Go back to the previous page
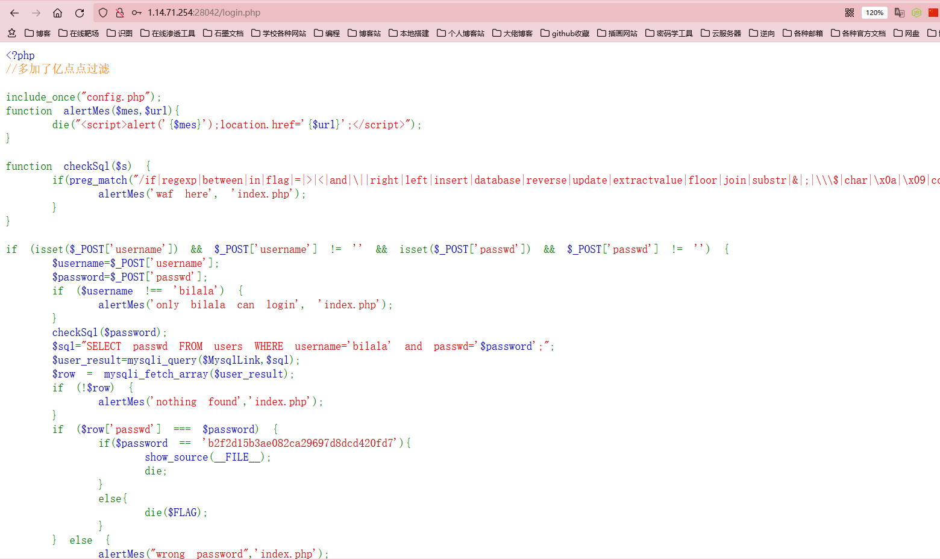Image resolution: width=940 pixels, height=560 pixels. coord(14,13)
